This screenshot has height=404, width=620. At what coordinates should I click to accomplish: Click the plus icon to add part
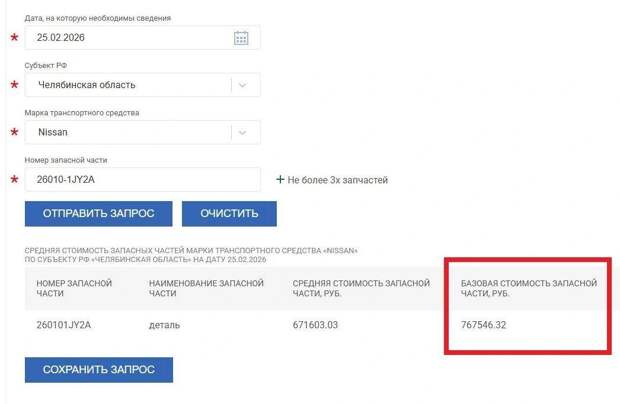click(x=280, y=180)
